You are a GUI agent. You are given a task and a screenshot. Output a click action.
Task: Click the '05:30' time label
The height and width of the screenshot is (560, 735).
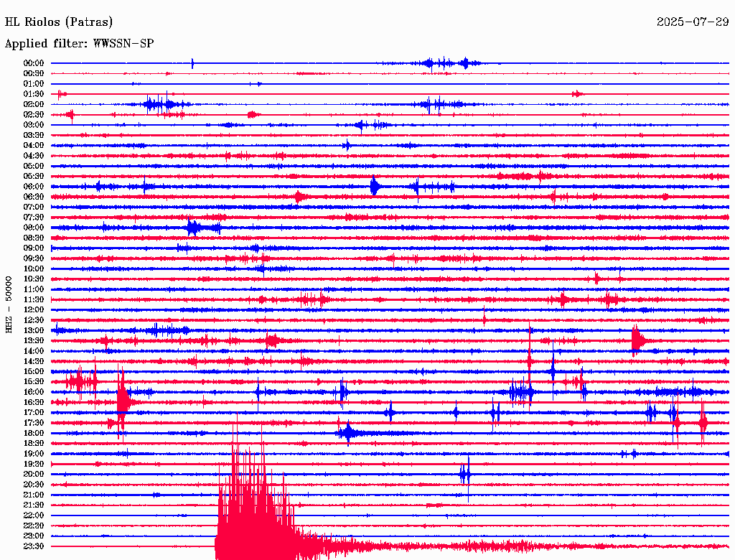34,177
